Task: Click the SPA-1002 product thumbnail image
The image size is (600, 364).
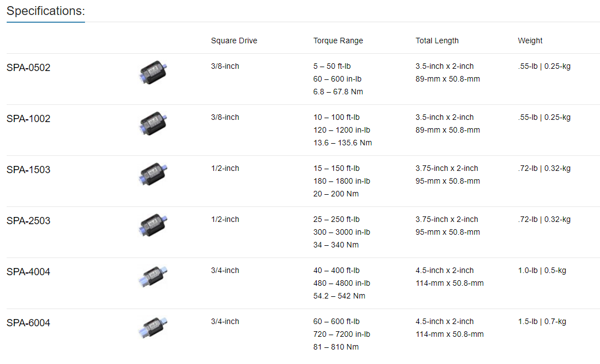Action: (x=153, y=124)
